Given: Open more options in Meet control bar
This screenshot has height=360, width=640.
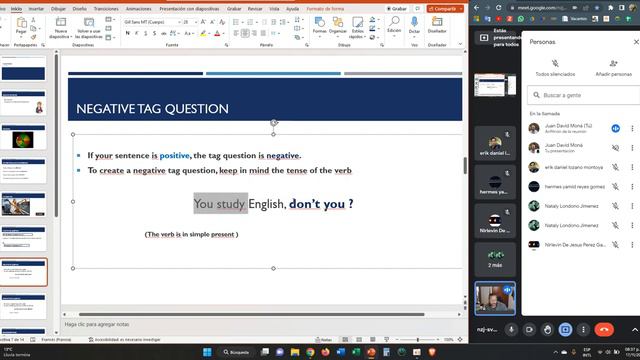Looking at the screenshot, I should (583, 329).
